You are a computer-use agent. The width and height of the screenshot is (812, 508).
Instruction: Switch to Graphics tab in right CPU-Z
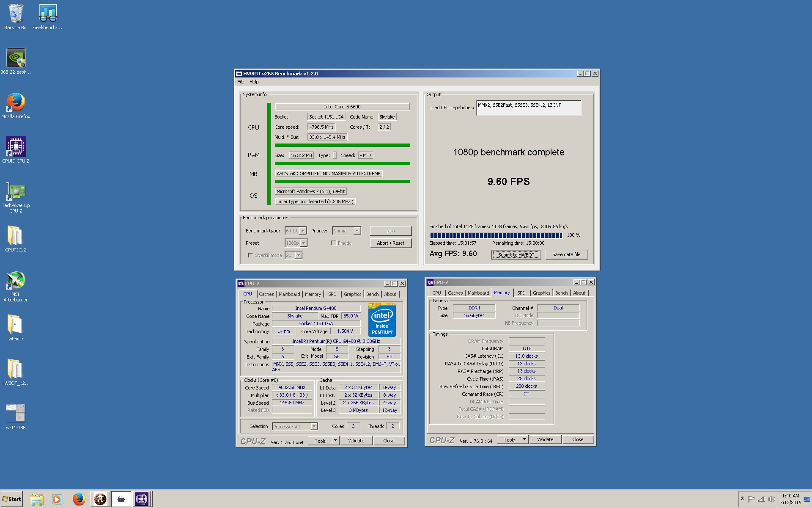541,293
